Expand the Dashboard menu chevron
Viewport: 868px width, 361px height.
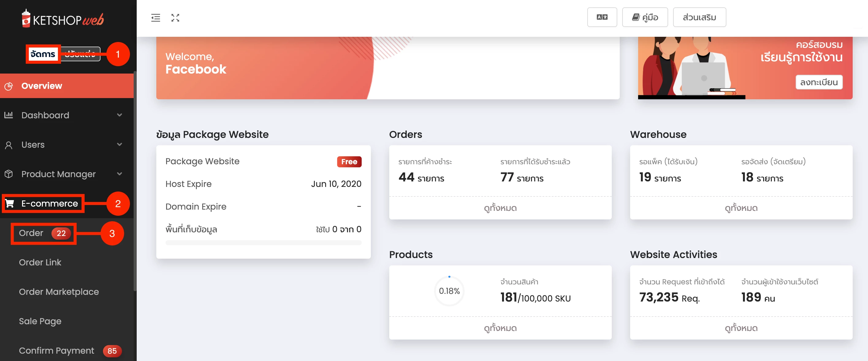tap(119, 115)
